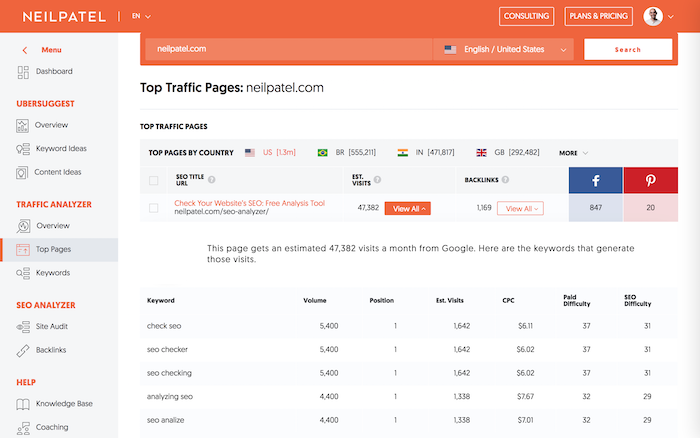700x438 pixels.
Task: Click the keyword 'check seo'
Action: pos(164,326)
